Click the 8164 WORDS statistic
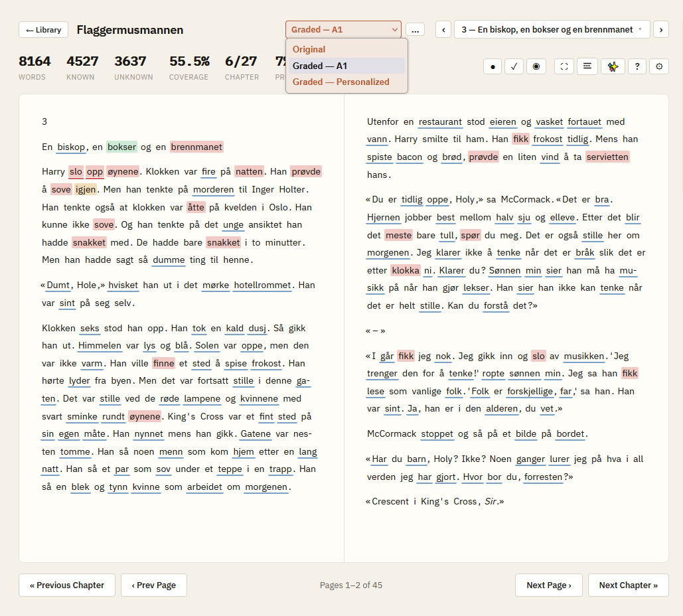The image size is (683, 616). point(35,68)
